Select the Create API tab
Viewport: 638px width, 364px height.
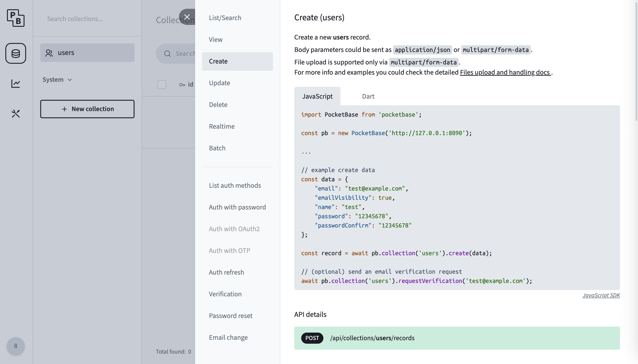[237, 61]
